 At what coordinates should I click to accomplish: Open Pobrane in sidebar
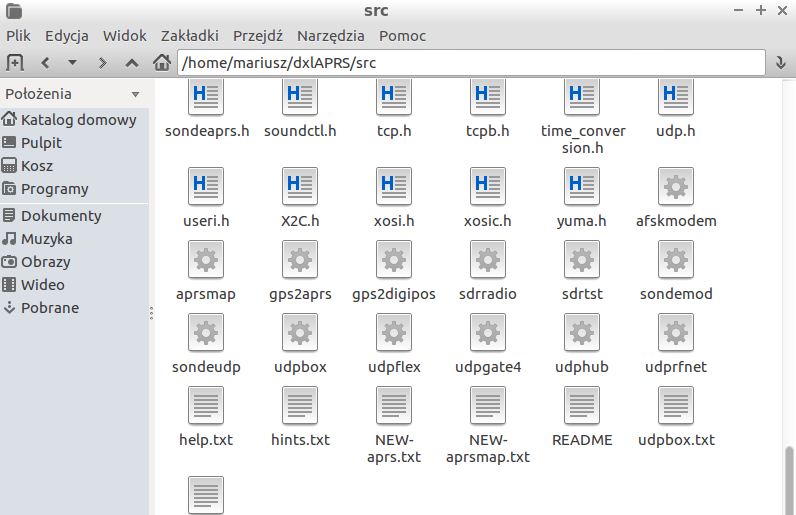point(74,308)
